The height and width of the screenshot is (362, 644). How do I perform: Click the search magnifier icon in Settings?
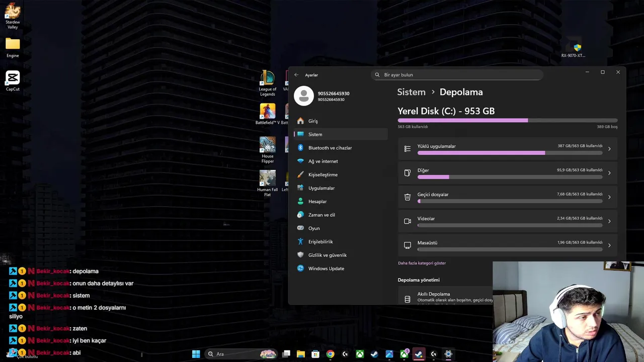(x=377, y=75)
